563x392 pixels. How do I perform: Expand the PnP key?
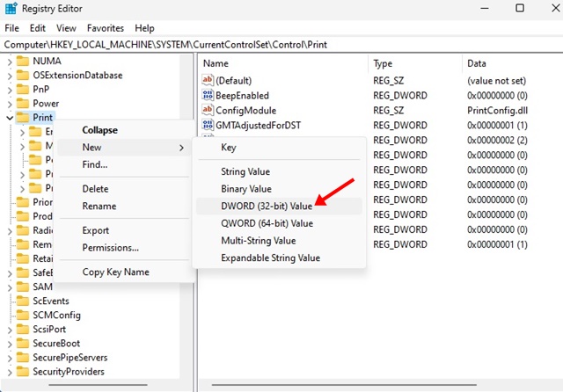coord(10,90)
